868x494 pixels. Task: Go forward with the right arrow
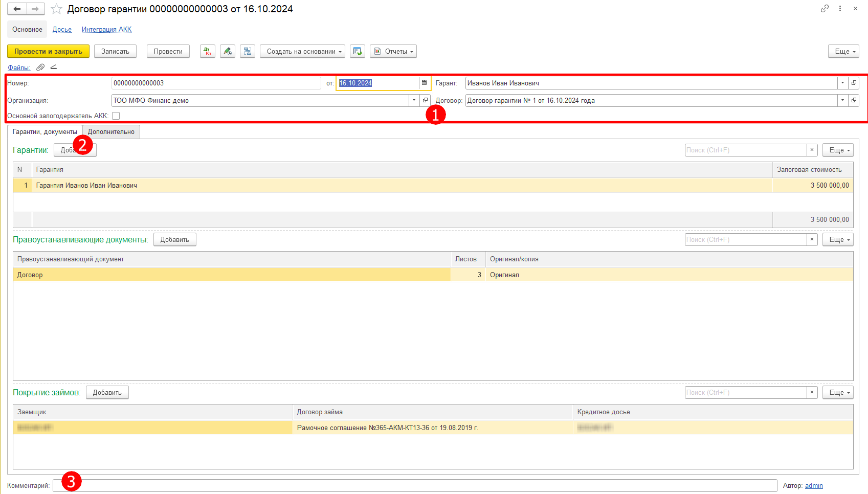[35, 9]
